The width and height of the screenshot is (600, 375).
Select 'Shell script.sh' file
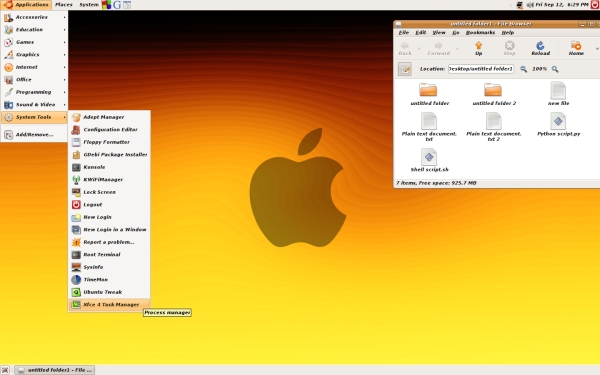pyautogui.click(x=429, y=157)
